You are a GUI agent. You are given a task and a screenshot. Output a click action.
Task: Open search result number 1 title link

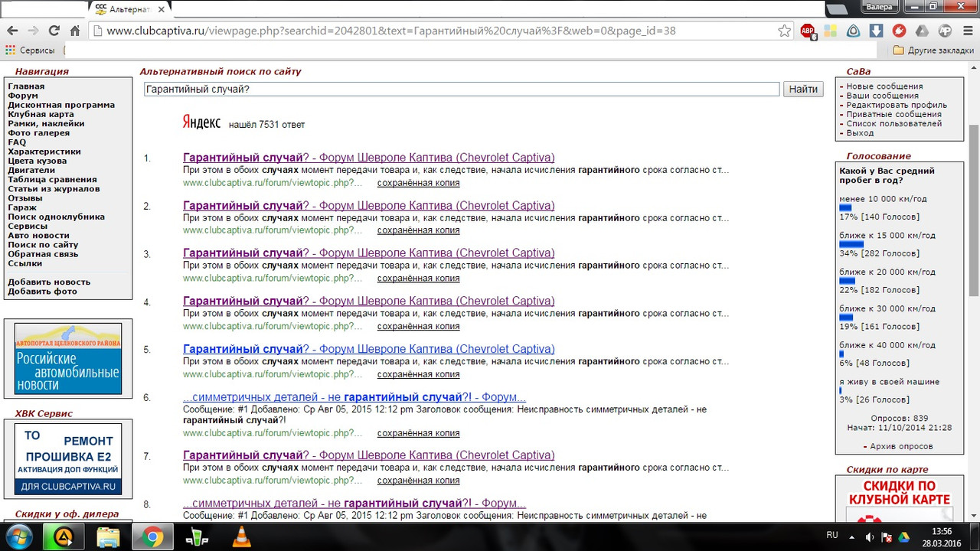click(369, 158)
